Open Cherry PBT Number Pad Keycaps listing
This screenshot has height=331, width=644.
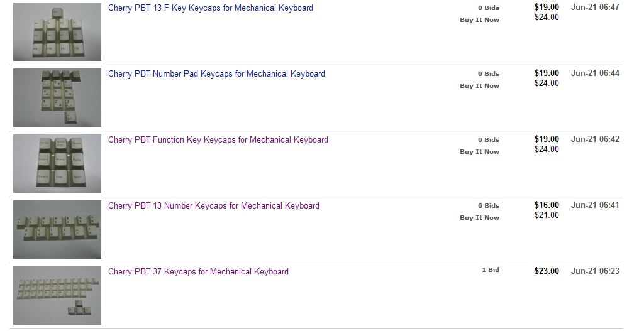click(x=216, y=74)
